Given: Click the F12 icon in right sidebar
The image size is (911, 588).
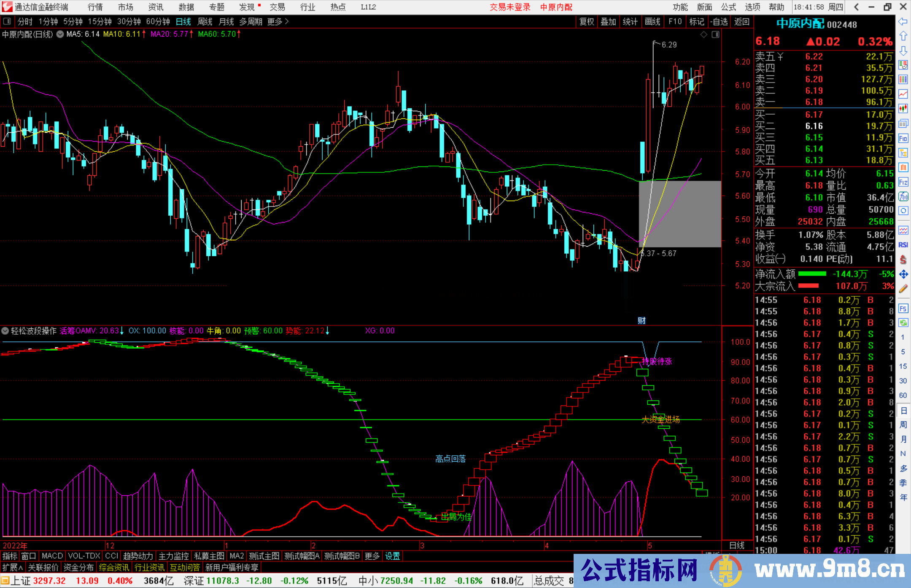Looking at the screenshot, I should [903, 182].
